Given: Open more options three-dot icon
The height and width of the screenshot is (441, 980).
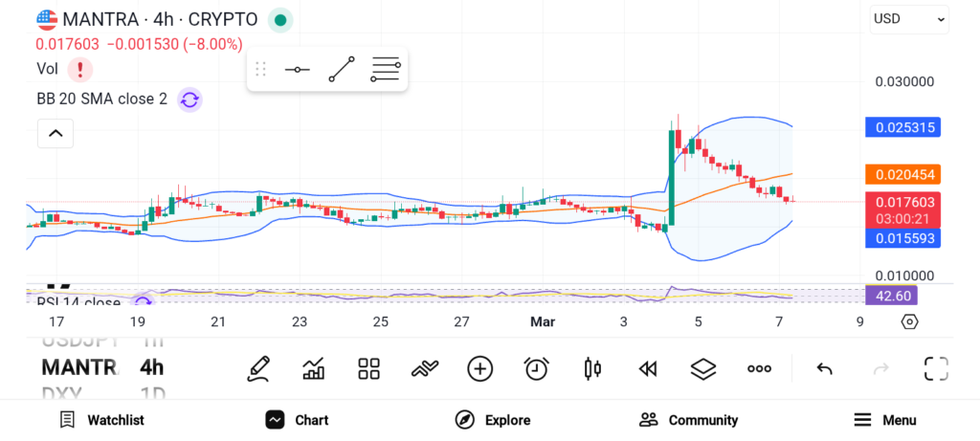Looking at the screenshot, I should pyautogui.click(x=759, y=369).
